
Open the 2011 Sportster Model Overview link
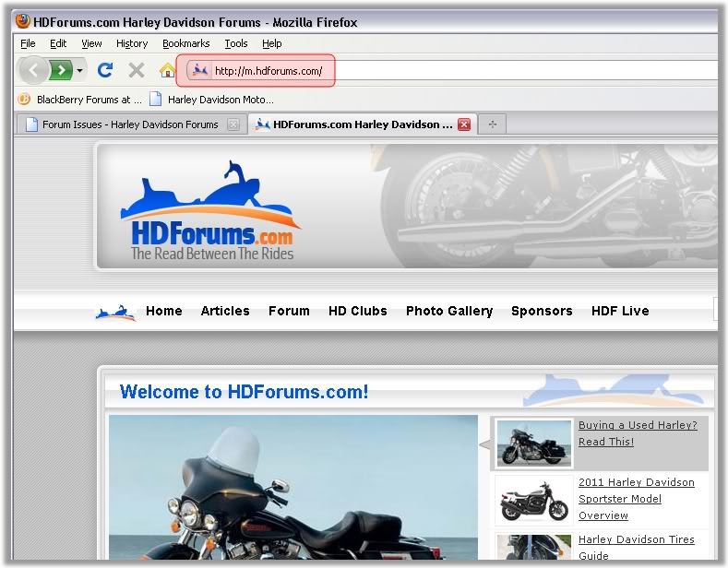tap(636, 499)
